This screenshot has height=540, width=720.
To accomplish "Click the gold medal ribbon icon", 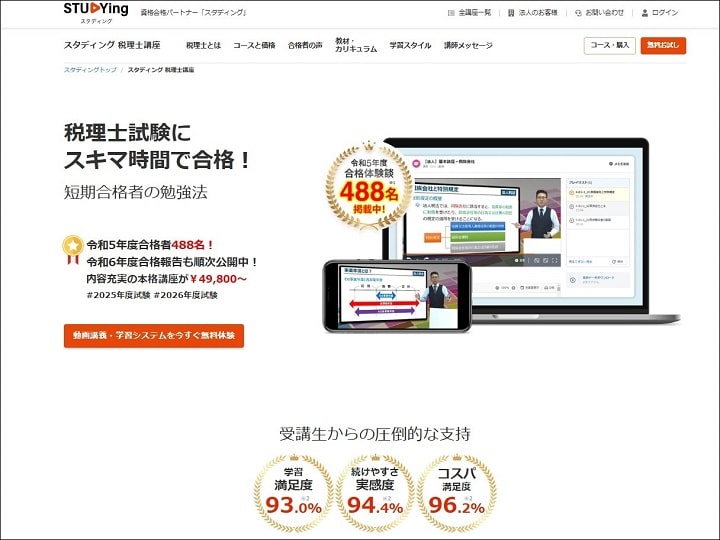I will 73,249.
